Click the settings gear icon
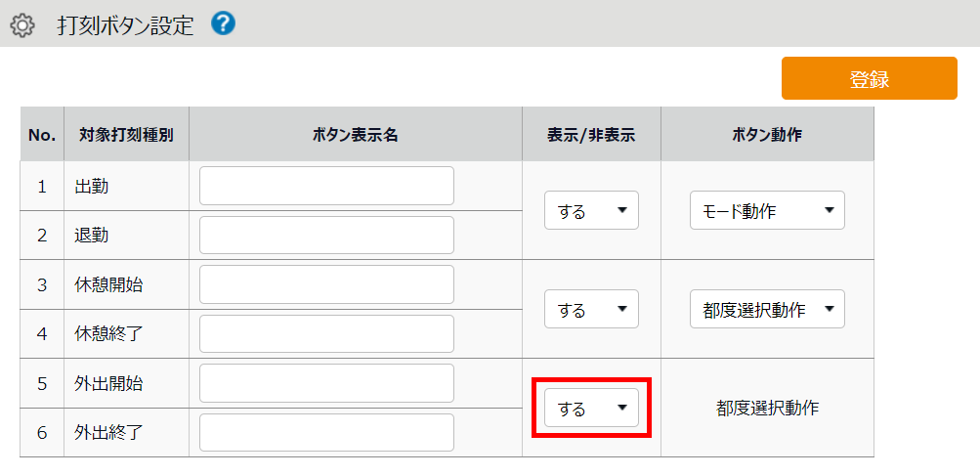980x476 pixels. [x=21, y=24]
